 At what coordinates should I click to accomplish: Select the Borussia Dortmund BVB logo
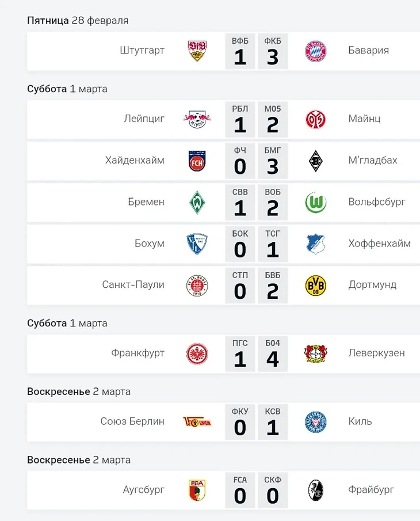tap(315, 285)
